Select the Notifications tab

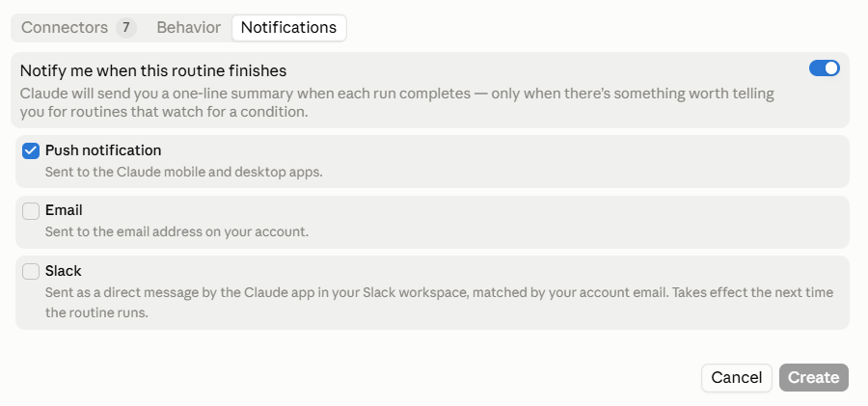click(x=289, y=28)
